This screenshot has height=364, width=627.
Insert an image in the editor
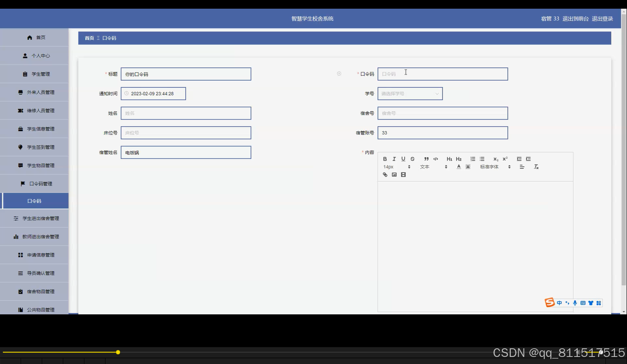pos(394,175)
